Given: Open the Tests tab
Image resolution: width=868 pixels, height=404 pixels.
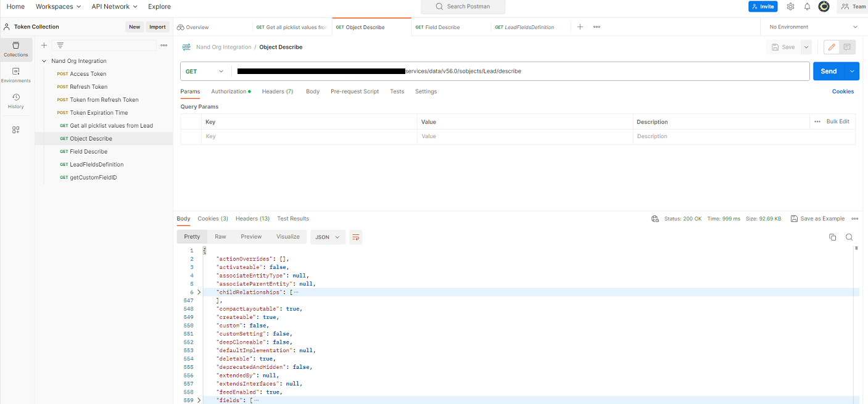Looking at the screenshot, I should point(397,91).
